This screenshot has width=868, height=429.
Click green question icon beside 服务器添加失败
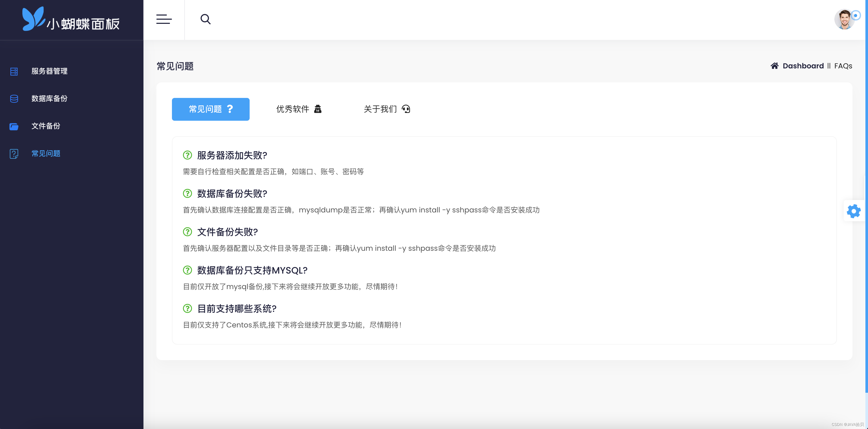187,155
